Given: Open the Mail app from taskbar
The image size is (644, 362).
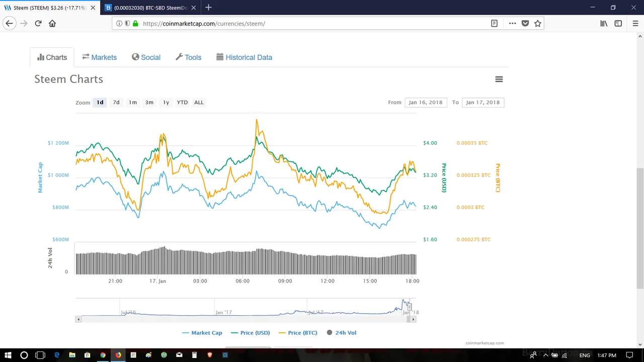Looking at the screenshot, I should [179, 355].
